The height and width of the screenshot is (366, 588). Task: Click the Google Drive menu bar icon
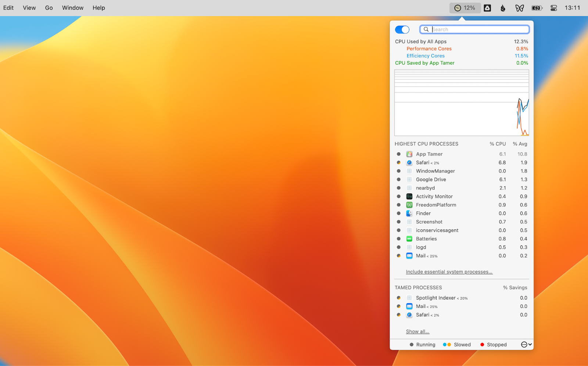[x=487, y=8]
